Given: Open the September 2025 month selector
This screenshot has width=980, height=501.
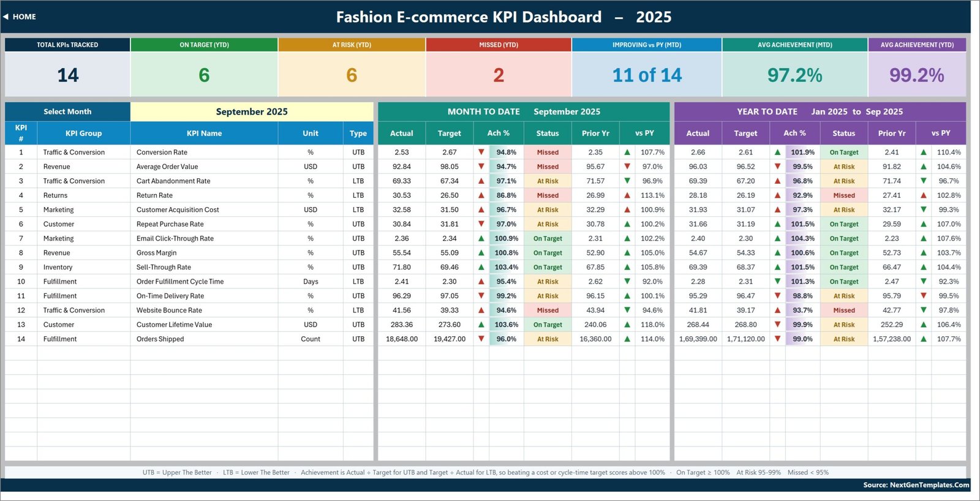Looking at the screenshot, I should click(252, 111).
